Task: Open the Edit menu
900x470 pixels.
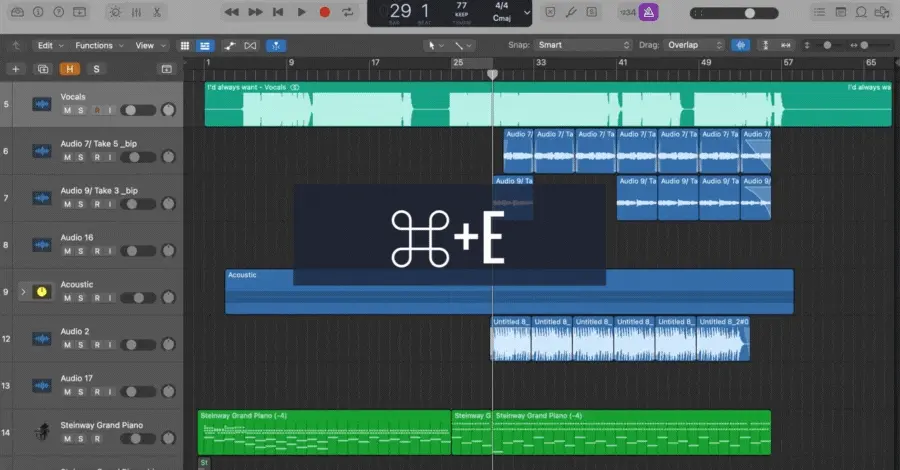Action: pyautogui.click(x=50, y=45)
